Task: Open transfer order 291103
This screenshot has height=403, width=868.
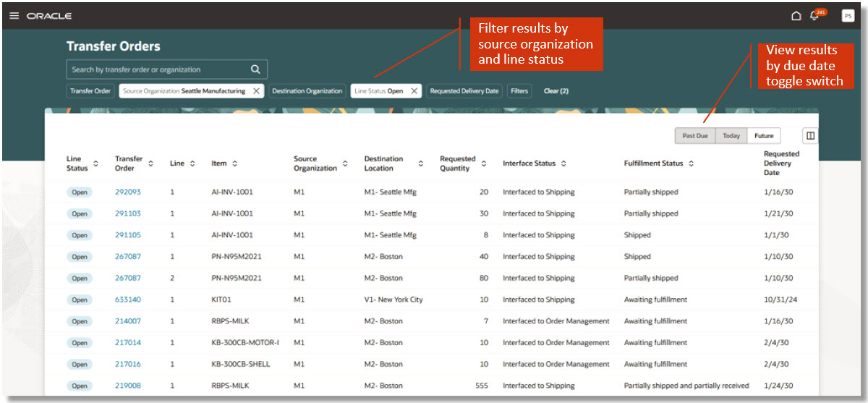Action: pyautogui.click(x=128, y=213)
